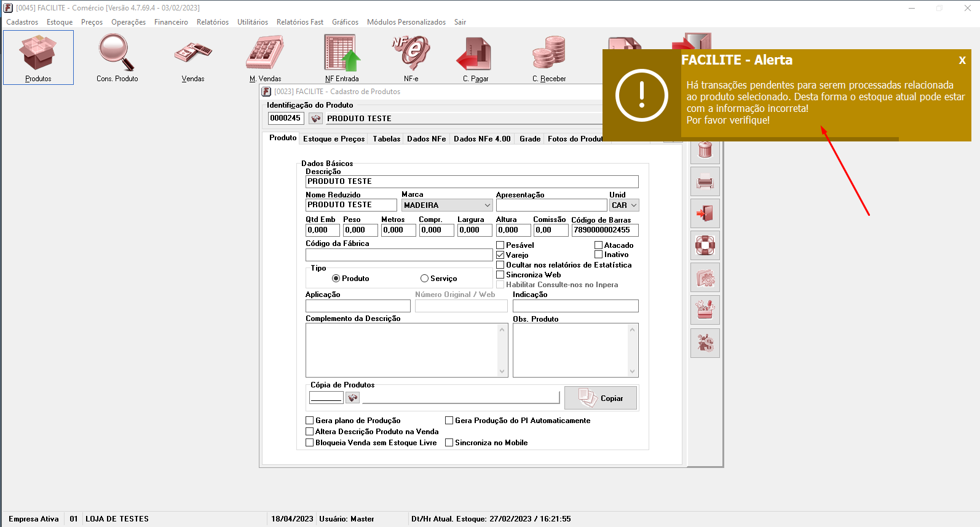Open C. Pagar toolbar icon
This screenshot has width=980, height=527.
(x=475, y=57)
